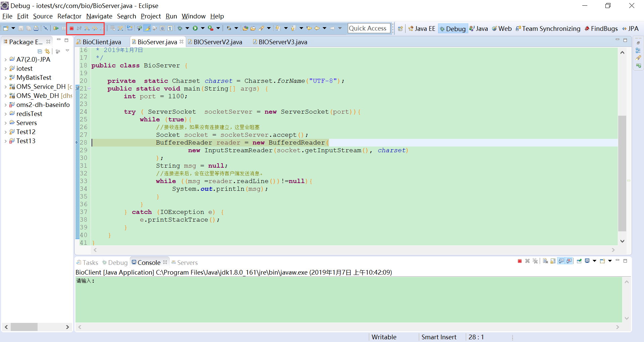The image size is (644, 342).
Task: Switch to FindBugs perspective
Action: tap(601, 28)
